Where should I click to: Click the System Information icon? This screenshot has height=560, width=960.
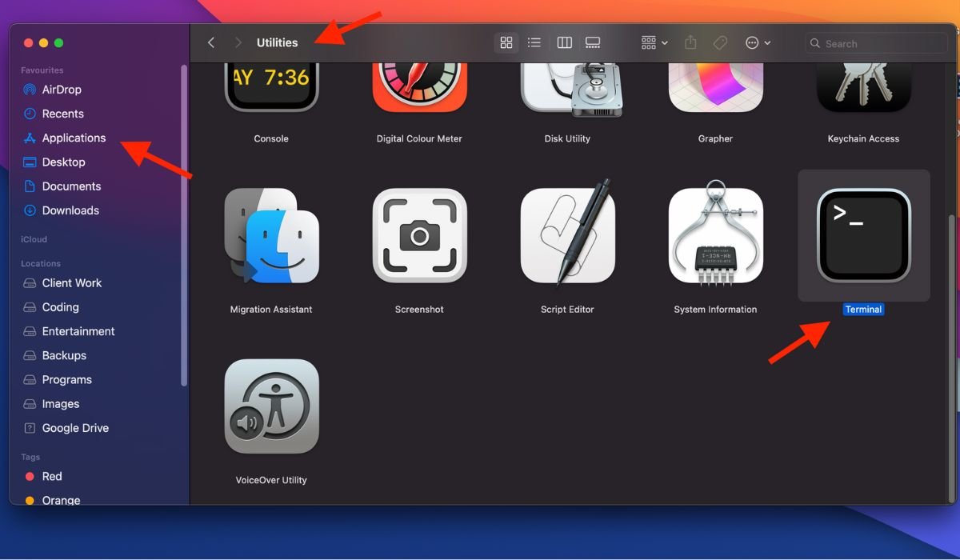(x=715, y=232)
